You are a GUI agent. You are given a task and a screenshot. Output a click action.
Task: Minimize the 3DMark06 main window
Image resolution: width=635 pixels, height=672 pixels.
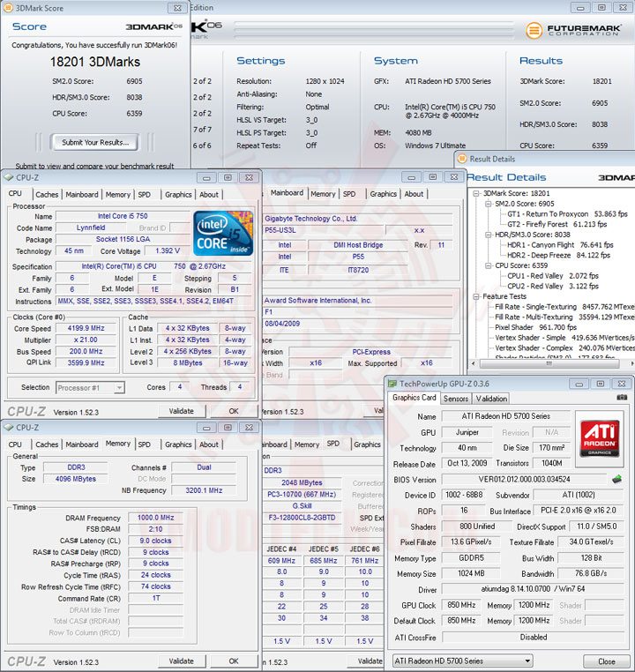[580, 7]
